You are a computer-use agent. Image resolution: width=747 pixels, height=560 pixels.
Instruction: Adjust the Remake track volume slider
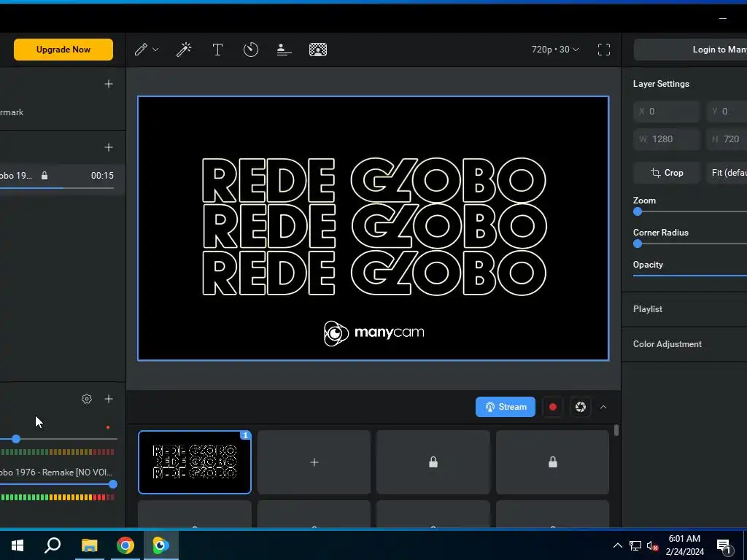point(113,484)
